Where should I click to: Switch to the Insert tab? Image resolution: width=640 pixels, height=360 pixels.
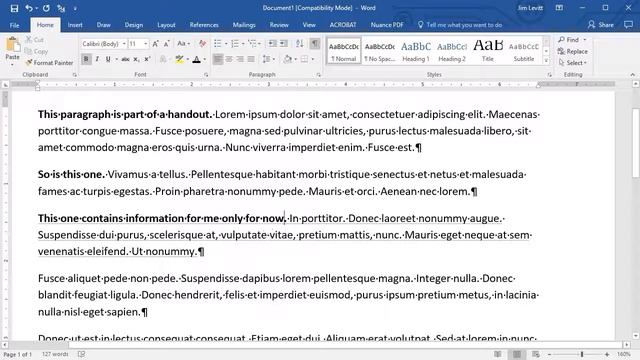[x=75, y=25]
